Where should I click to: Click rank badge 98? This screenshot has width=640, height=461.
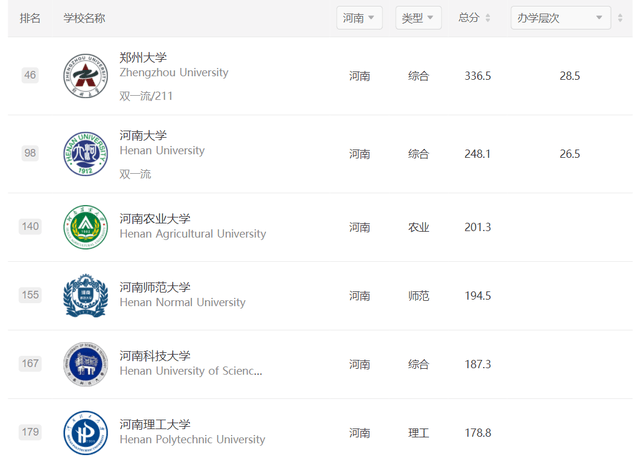(30, 153)
